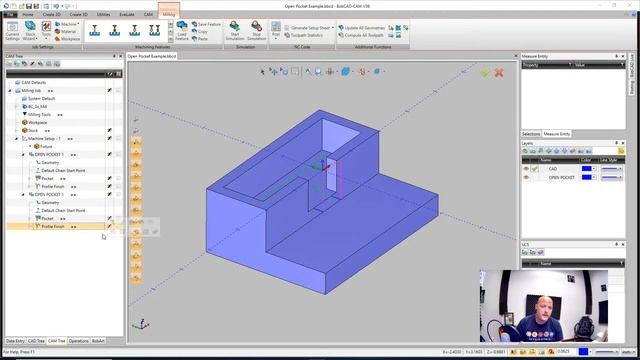Image resolution: width=640 pixels, height=360 pixels.
Task: Collapse the first OPEN POCKET 1 feature
Action: 23,155
